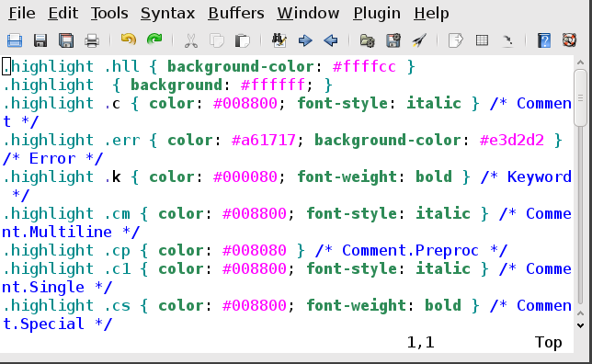Run script with the rocket icon
This screenshot has height=364, width=592.
pyautogui.click(x=418, y=40)
